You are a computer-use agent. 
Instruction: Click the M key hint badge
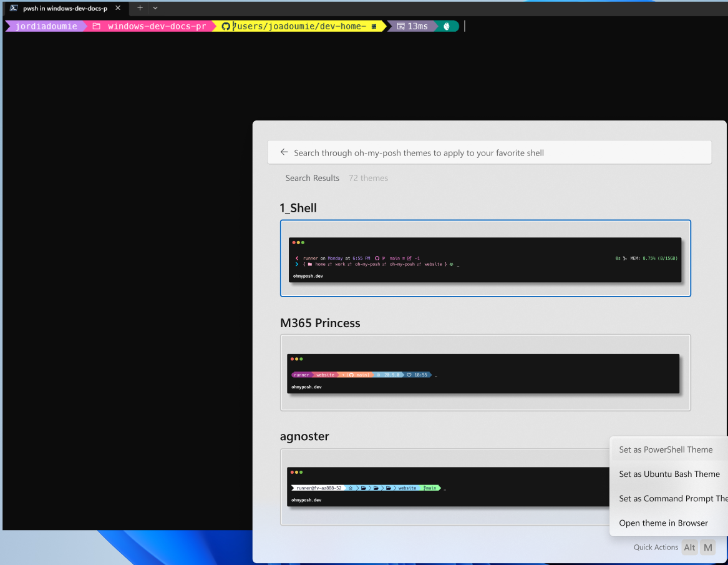point(707,548)
